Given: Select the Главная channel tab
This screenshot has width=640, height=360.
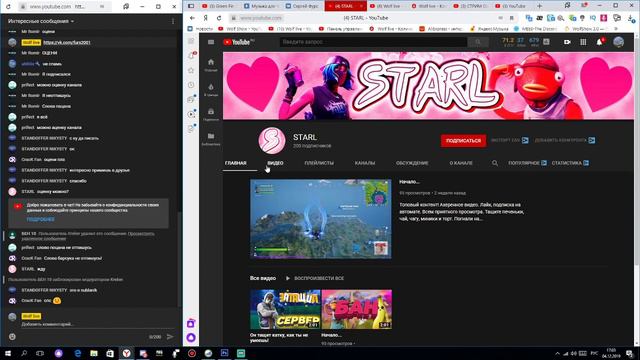Looking at the screenshot, I should pos(236,163).
